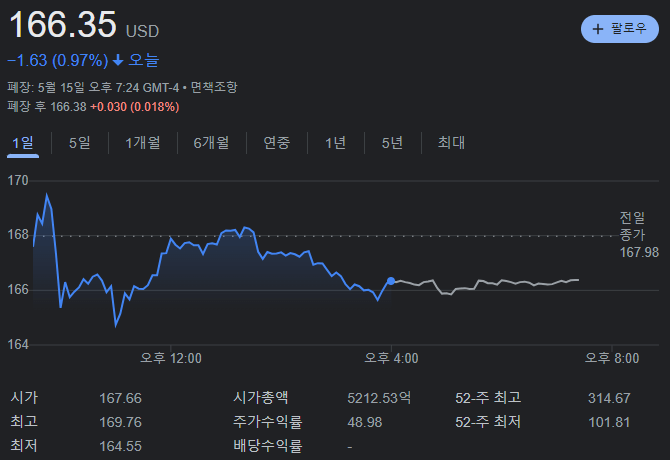Screen dimensions: 670x460
Task: Show the 1년 chart range
Action: (335, 143)
